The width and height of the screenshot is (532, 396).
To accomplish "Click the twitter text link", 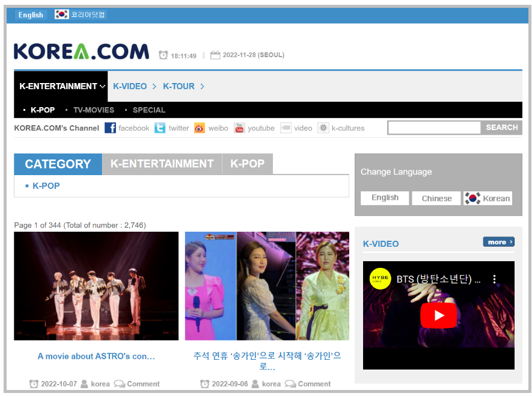I will click(179, 128).
